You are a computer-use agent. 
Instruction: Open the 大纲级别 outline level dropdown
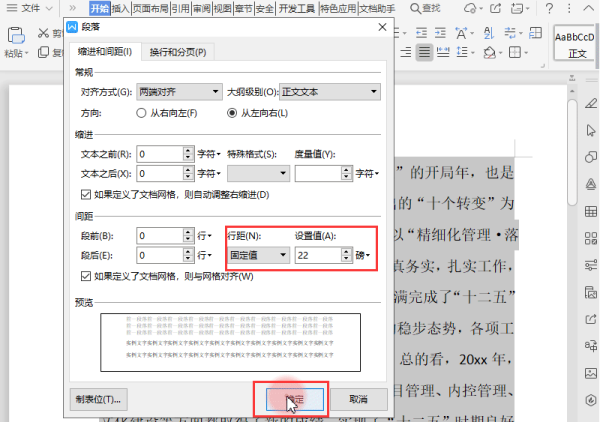pyautogui.click(x=330, y=92)
